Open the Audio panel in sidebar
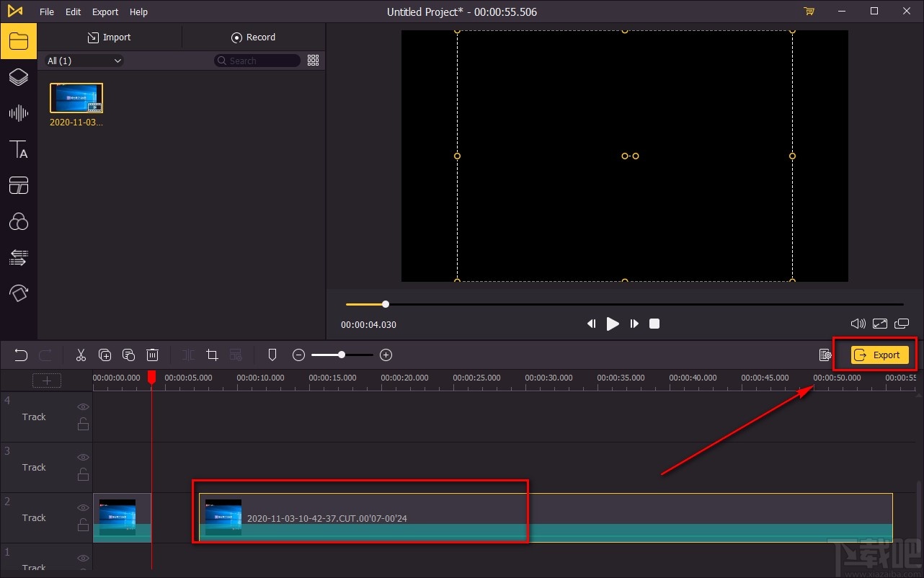Screen dimensions: 924x578 [18, 113]
